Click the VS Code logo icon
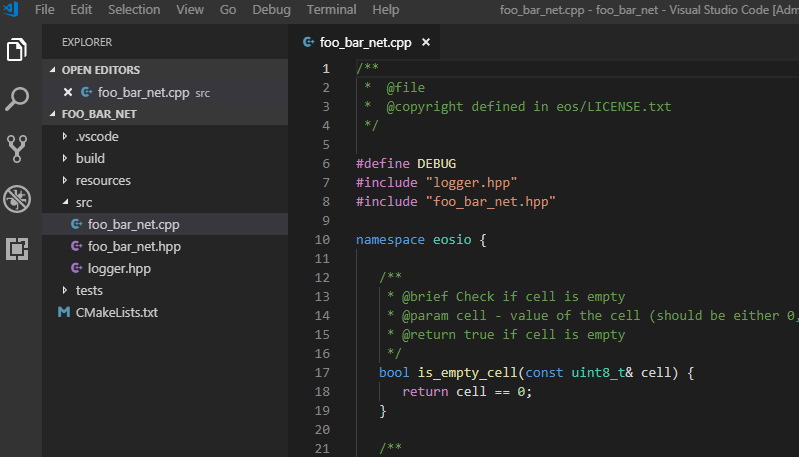The image size is (799, 457). [x=11, y=9]
